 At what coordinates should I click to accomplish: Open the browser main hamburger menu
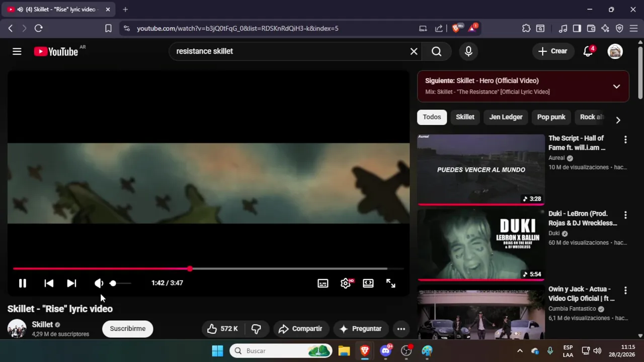coord(633,29)
